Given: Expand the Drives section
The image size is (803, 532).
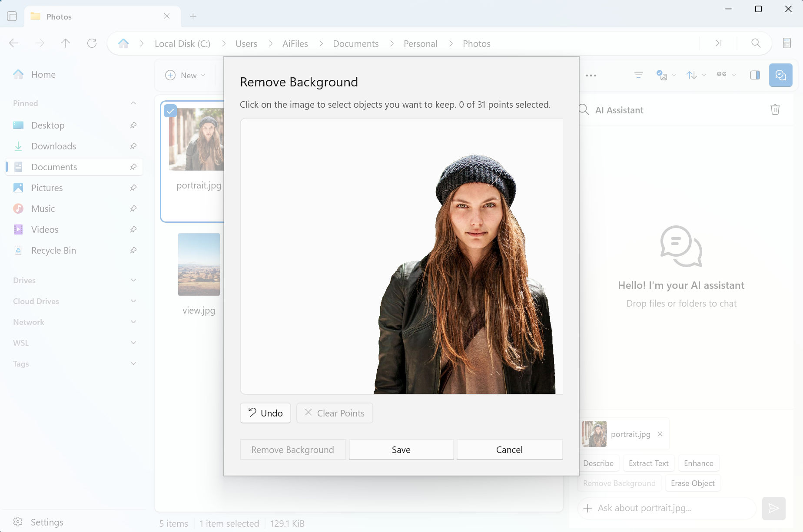Looking at the screenshot, I should point(133,280).
